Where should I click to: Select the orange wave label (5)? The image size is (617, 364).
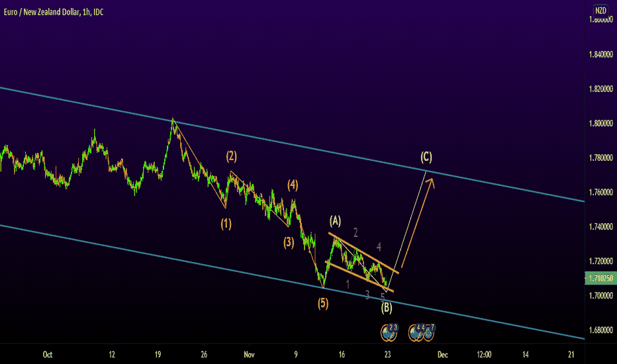point(323,303)
